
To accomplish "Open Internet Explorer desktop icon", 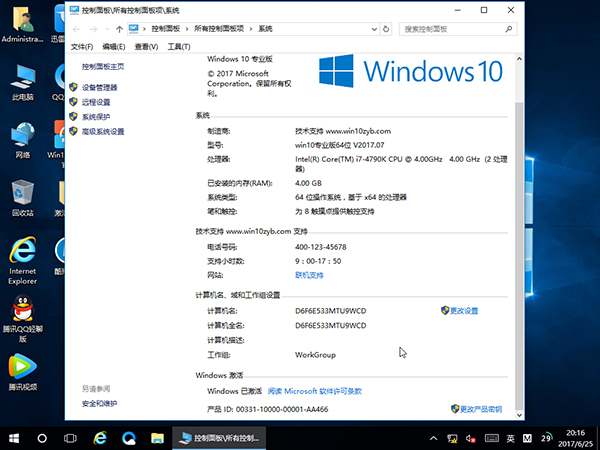I will pyautogui.click(x=22, y=256).
